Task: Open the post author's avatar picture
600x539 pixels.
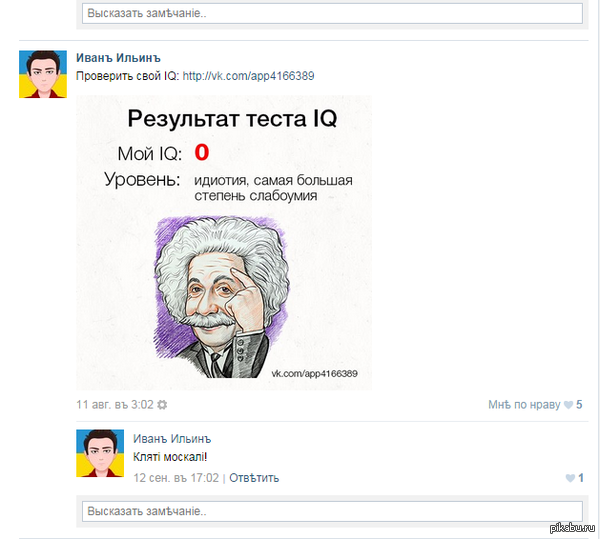Action: (43, 74)
